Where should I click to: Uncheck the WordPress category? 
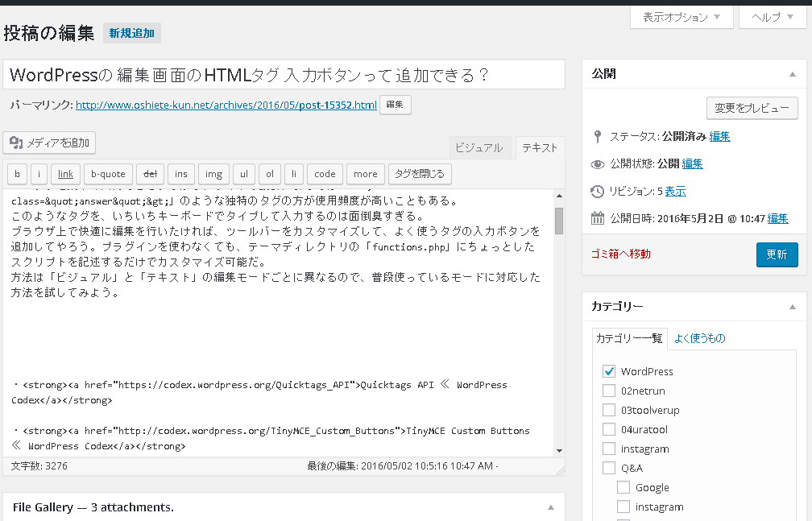(609, 371)
